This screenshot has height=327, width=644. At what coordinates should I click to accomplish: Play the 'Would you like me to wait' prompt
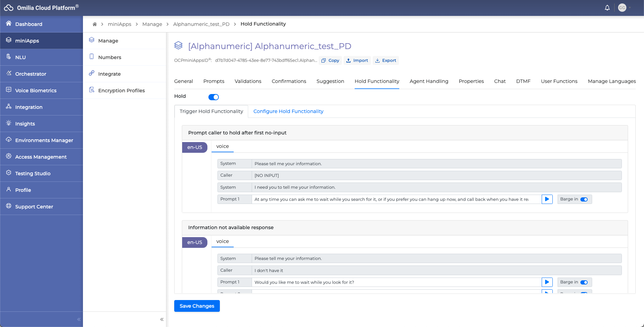[x=547, y=282]
